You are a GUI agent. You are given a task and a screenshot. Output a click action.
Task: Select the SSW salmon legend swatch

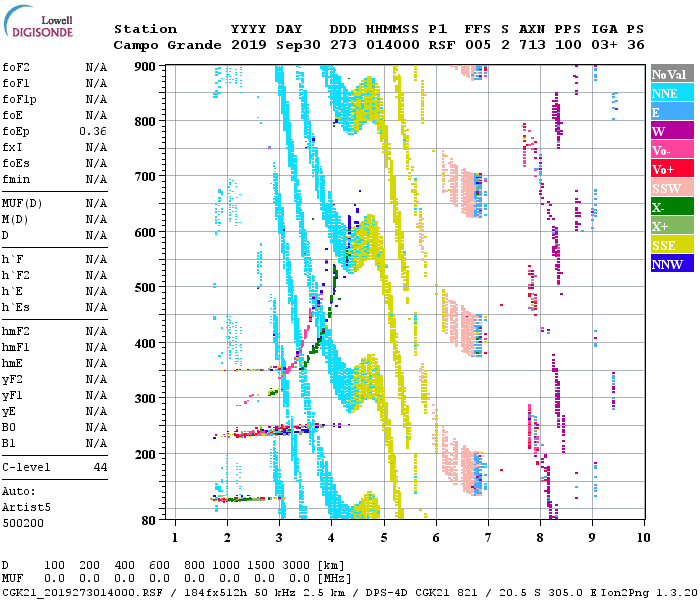pyautogui.click(x=672, y=188)
